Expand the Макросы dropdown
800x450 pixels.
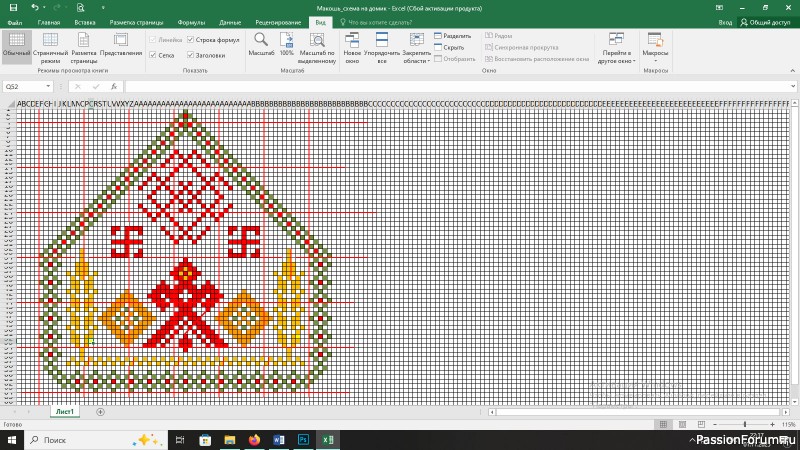coord(656,47)
